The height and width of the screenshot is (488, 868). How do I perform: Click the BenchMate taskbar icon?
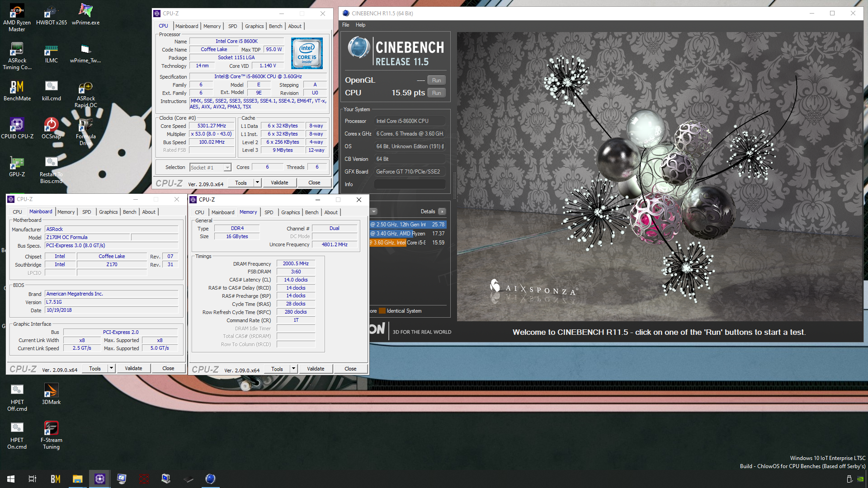56,479
